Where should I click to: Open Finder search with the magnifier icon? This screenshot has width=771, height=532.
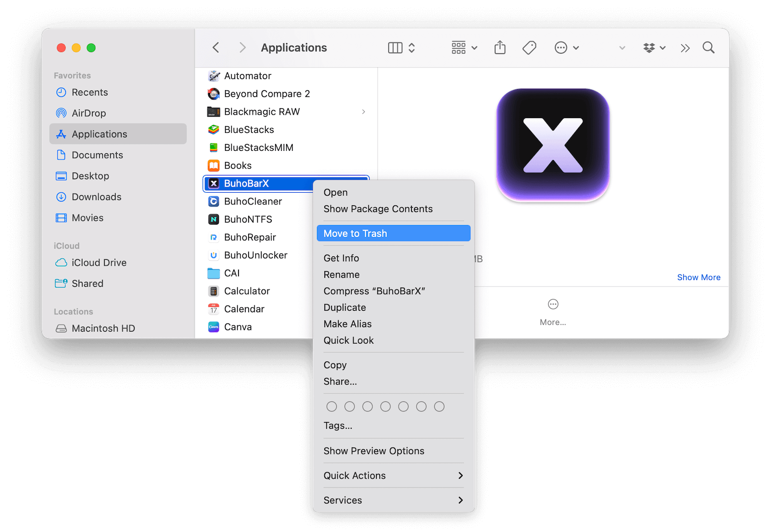point(708,47)
